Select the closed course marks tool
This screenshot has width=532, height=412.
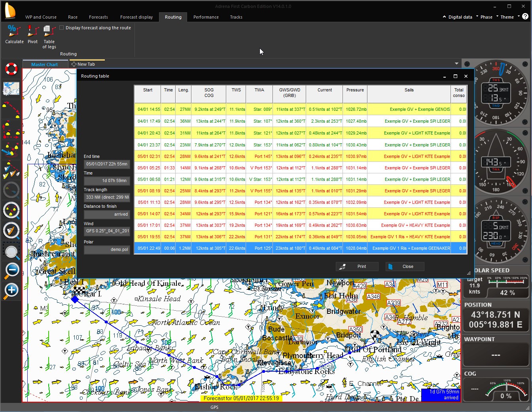coord(11,130)
